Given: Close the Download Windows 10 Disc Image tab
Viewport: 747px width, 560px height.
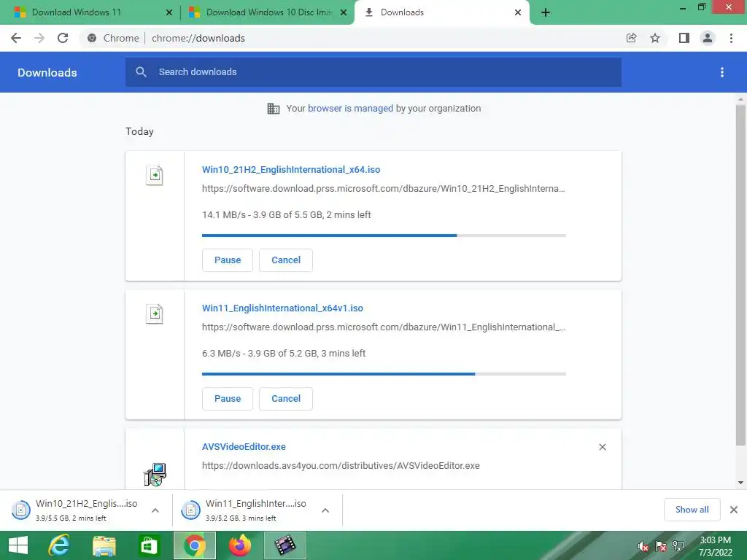Looking at the screenshot, I should point(344,12).
